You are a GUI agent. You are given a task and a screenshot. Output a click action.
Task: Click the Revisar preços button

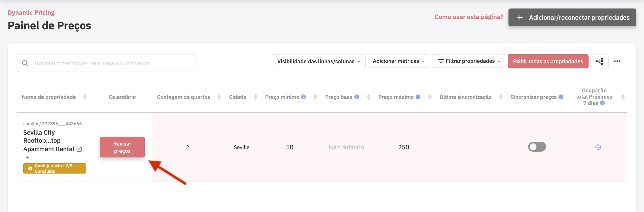click(x=122, y=147)
